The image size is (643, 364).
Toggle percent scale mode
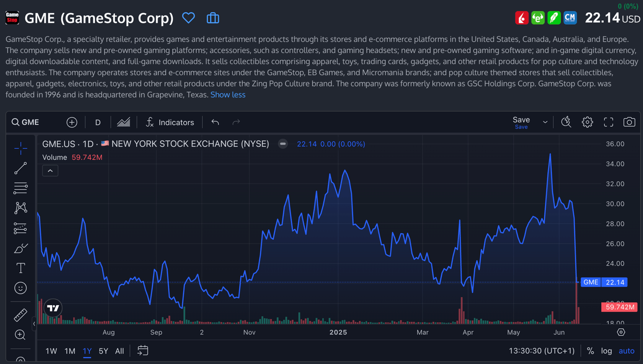590,351
